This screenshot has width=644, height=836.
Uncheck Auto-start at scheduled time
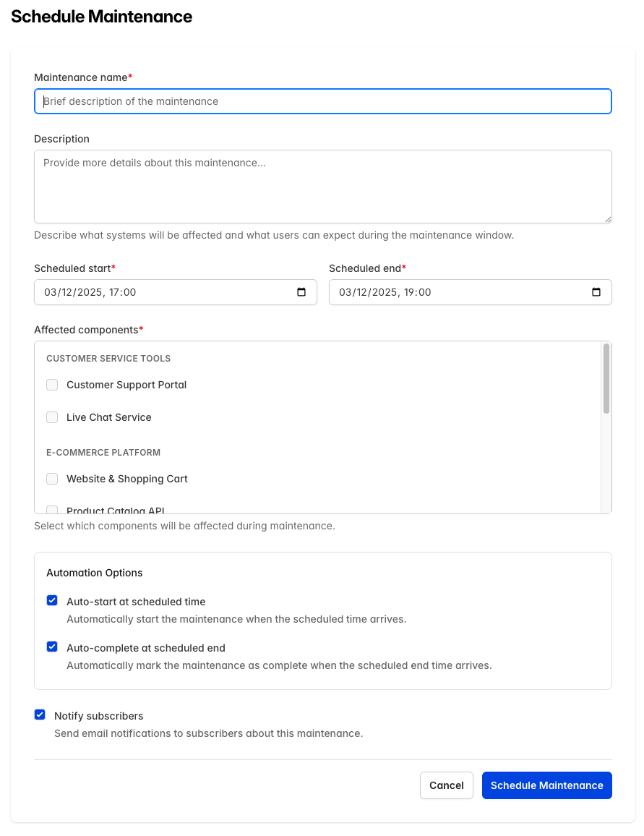(x=52, y=600)
